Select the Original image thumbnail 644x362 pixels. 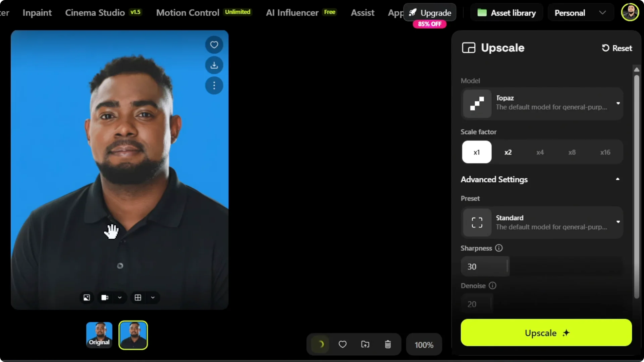[x=99, y=335]
